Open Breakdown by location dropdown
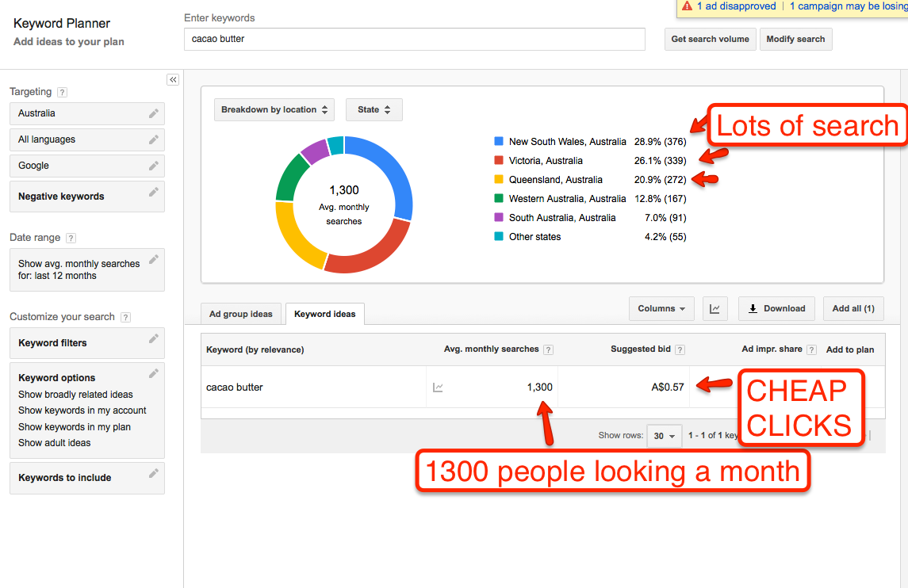908x588 pixels. (274, 109)
